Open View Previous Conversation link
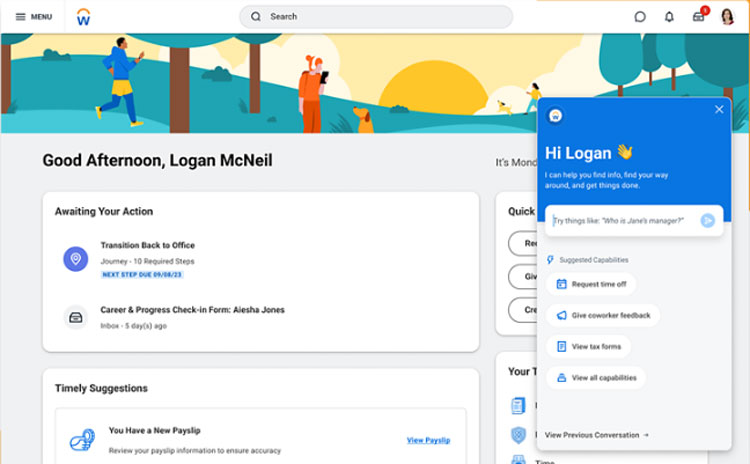The width and height of the screenshot is (750, 464). click(x=596, y=435)
